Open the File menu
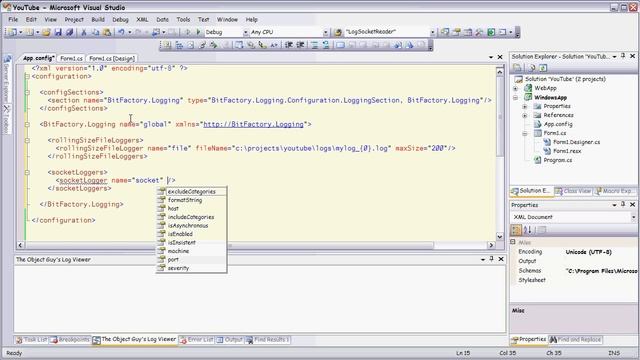The width and height of the screenshot is (640, 360). [13, 19]
